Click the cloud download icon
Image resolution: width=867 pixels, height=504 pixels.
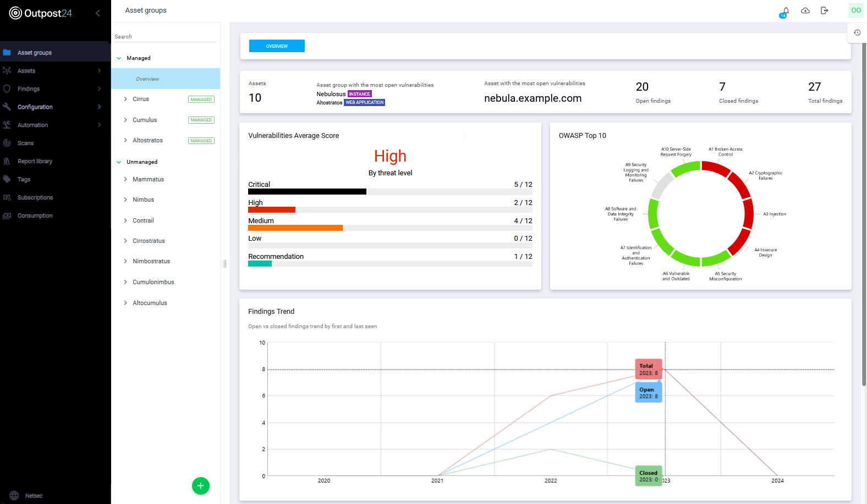pyautogui.click(x=805, y=10)
